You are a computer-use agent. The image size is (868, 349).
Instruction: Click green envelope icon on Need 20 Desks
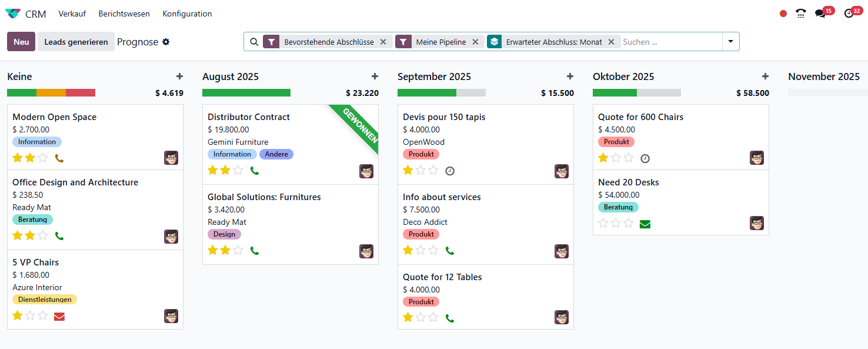(645, 224)
